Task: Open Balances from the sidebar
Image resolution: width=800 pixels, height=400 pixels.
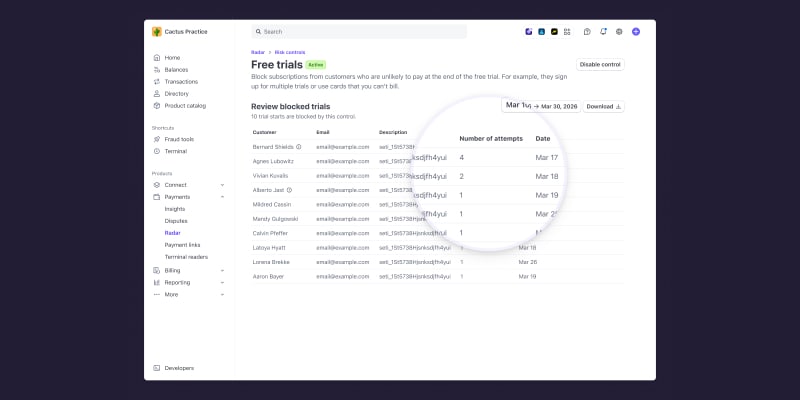Action: coord(176,69)
